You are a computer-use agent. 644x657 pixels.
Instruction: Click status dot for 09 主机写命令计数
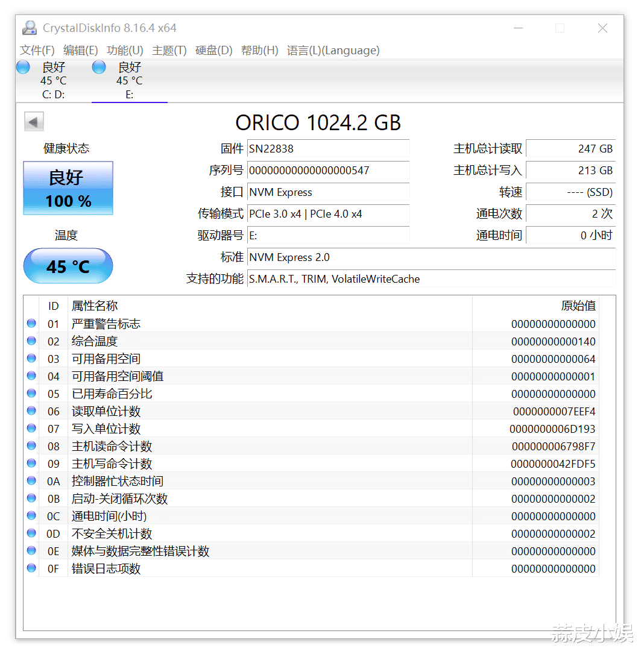(x=31, y=464)
